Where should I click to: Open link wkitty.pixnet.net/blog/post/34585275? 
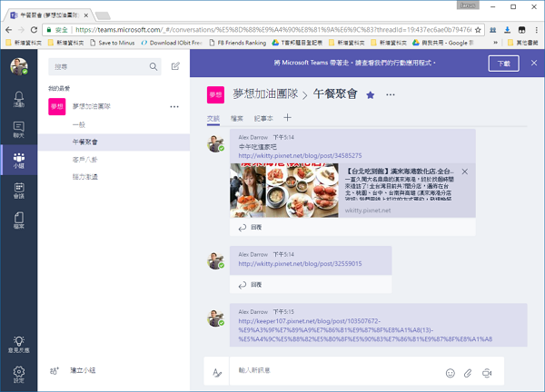300,155
